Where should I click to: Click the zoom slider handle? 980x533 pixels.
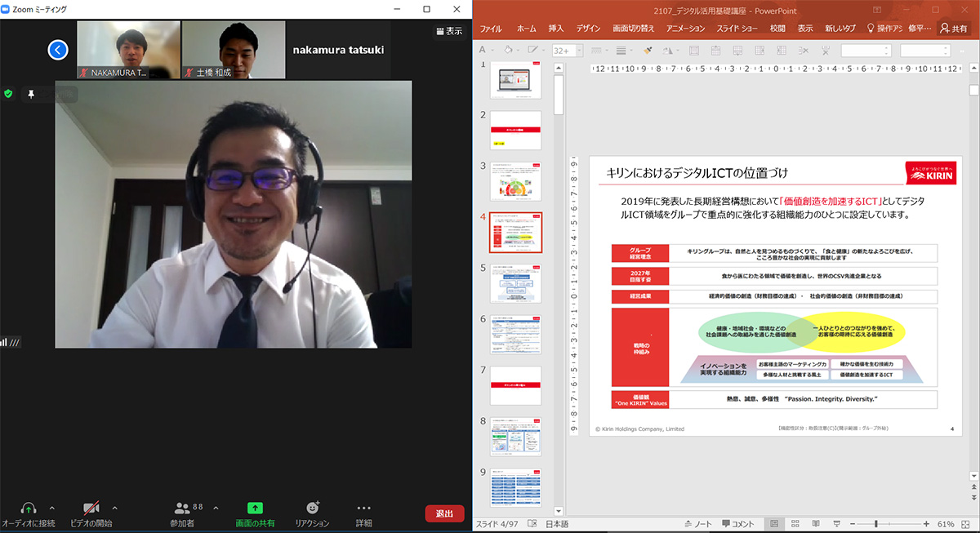[x=876, y=524]
